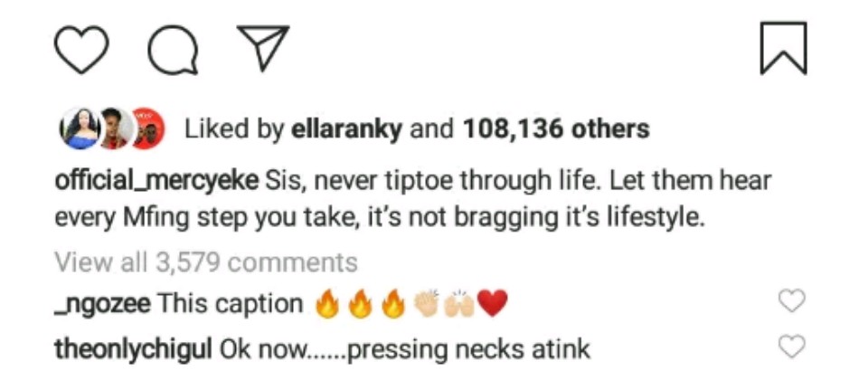The image size is (868, 380).
Task: Open the middle liker profile avatar
Action: [114, 129]
